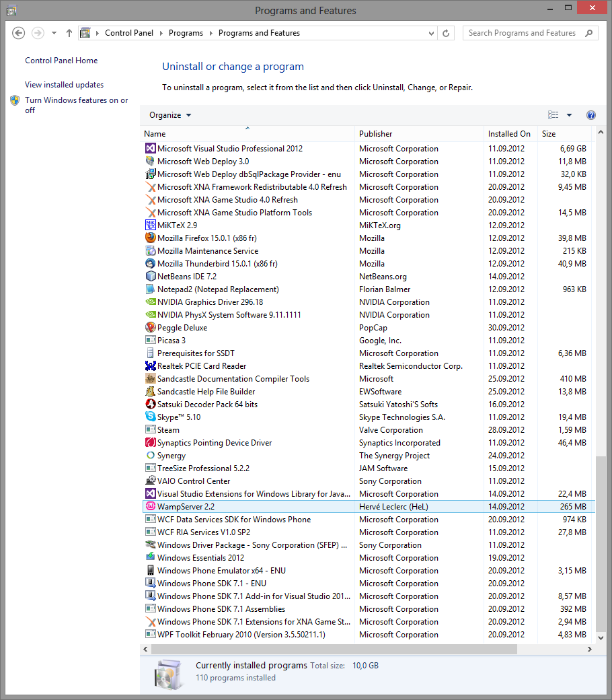The height and width of the screenshot is (700, 612).
Task: Click the Mozilla Firefox program icon
Action: pos(151,238)
